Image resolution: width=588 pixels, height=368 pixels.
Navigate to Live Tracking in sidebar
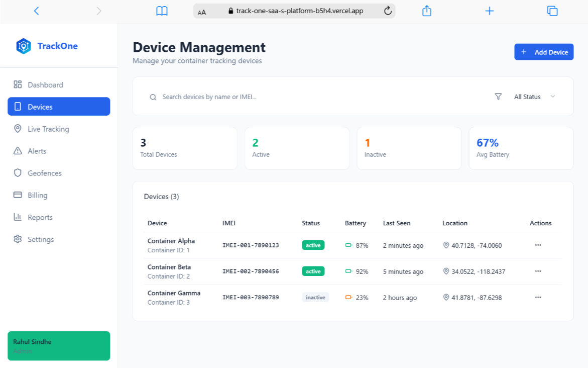coord(48,129)
